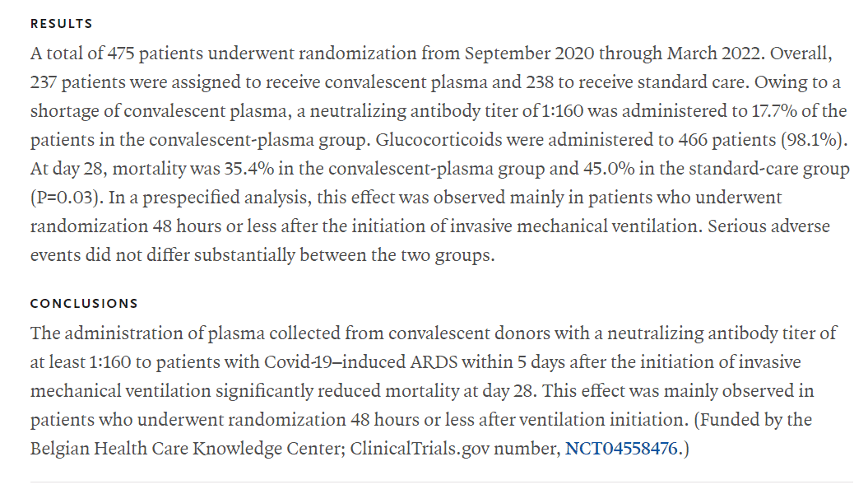
Task: Click the number 237 in Results
Action: tap(44, 82)
